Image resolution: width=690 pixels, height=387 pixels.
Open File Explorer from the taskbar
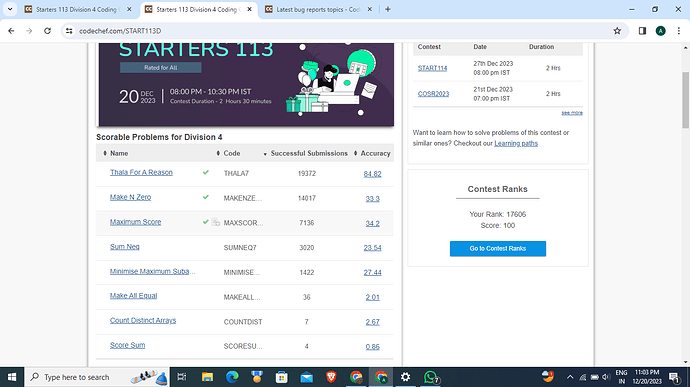tap(207, 377)
